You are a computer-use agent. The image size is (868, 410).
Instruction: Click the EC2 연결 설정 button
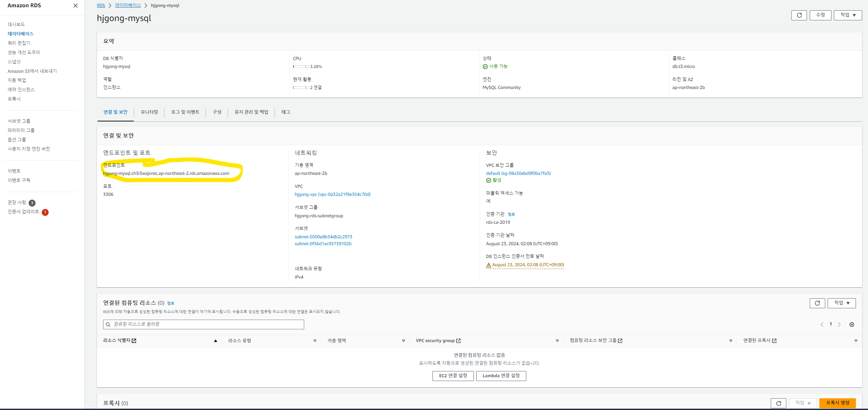[453, 376]
